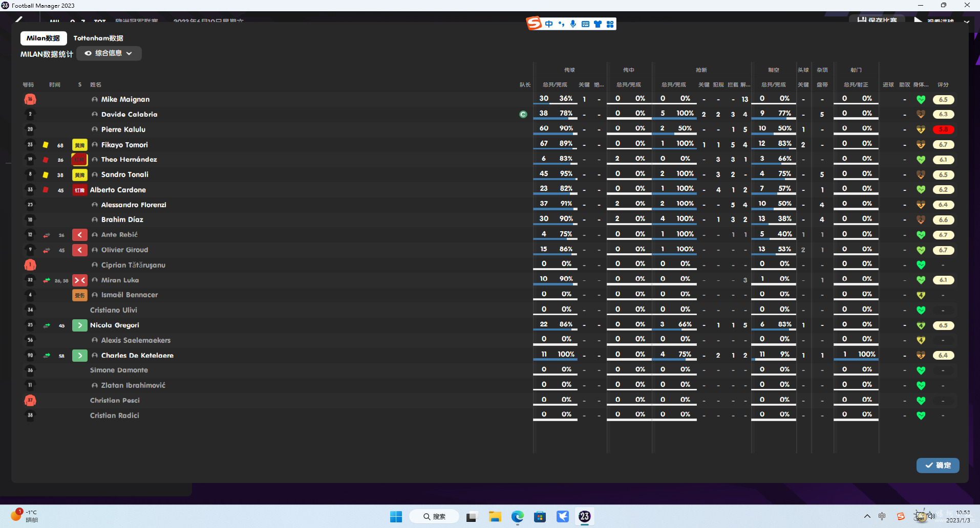Click captain badge on Davide Calabria's row
980x528 pixels.
[x=523, y=115]
